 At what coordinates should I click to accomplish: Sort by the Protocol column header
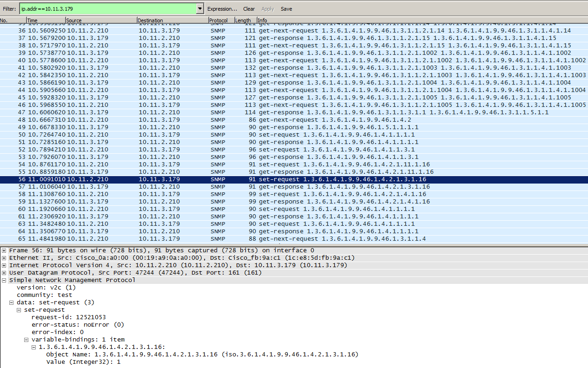(221, 20)
